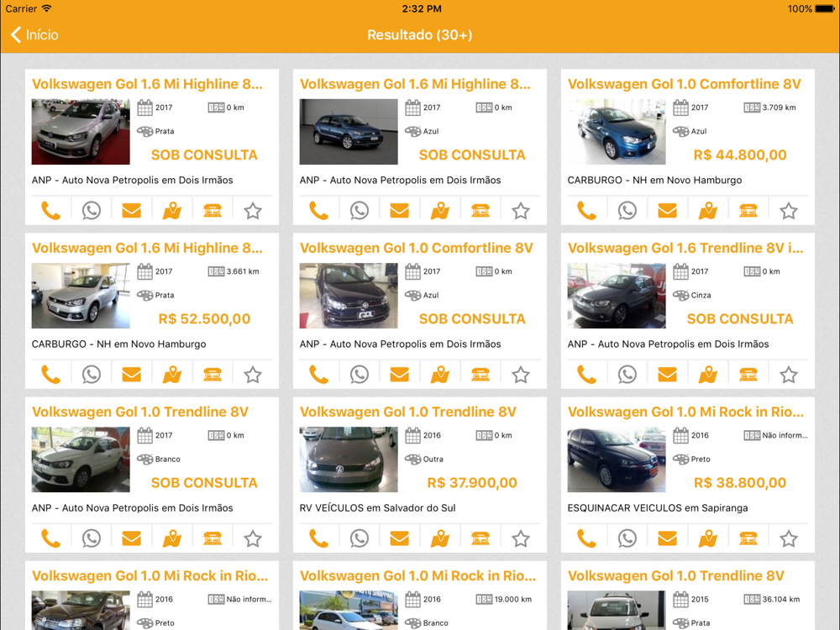WhatsApp RV VEÍCULOS in Salvador do Sul
Viewport: 840px width, 630px height.
359,538
